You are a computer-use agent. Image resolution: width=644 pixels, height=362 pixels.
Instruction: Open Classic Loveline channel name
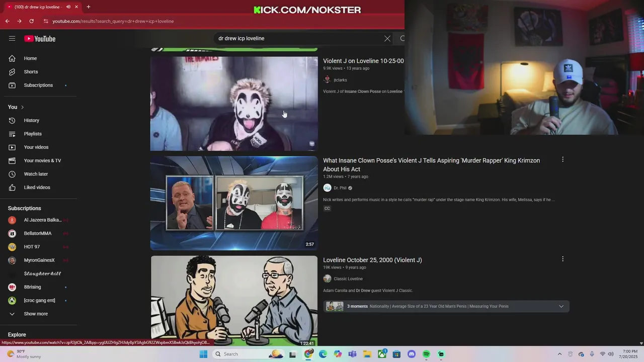point(348,279)
